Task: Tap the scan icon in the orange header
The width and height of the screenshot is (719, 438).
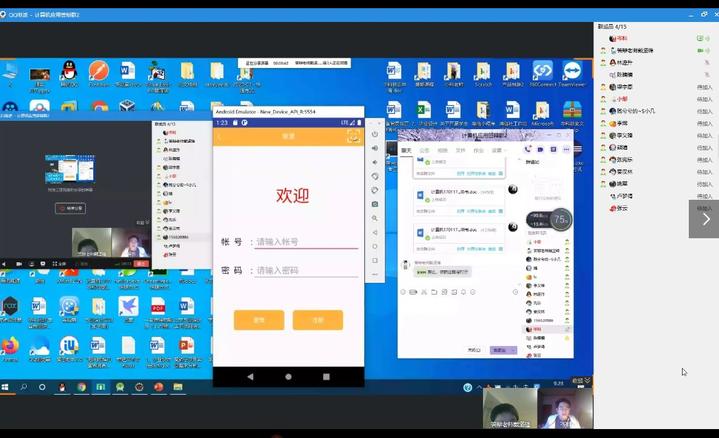Action: tap(352, 136)
